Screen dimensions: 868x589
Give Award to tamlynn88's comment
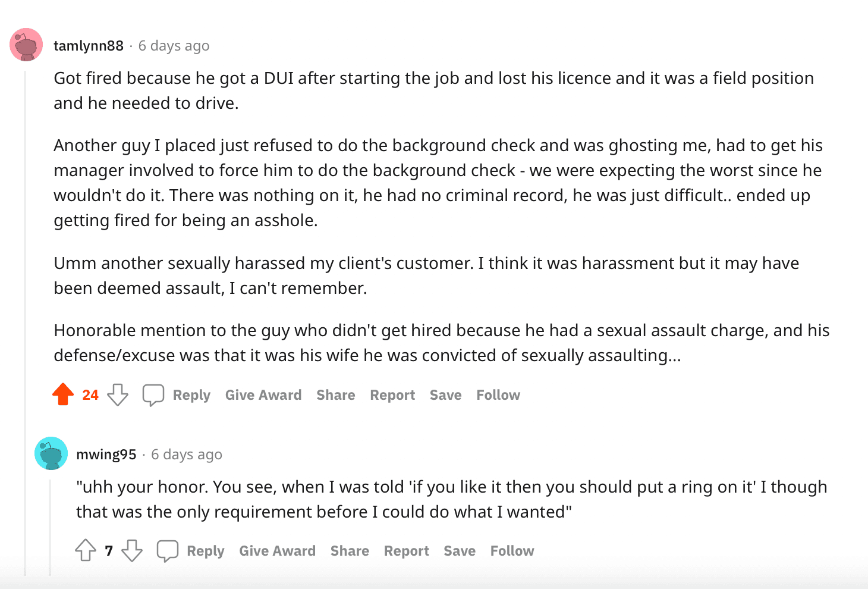pos(263,395)
